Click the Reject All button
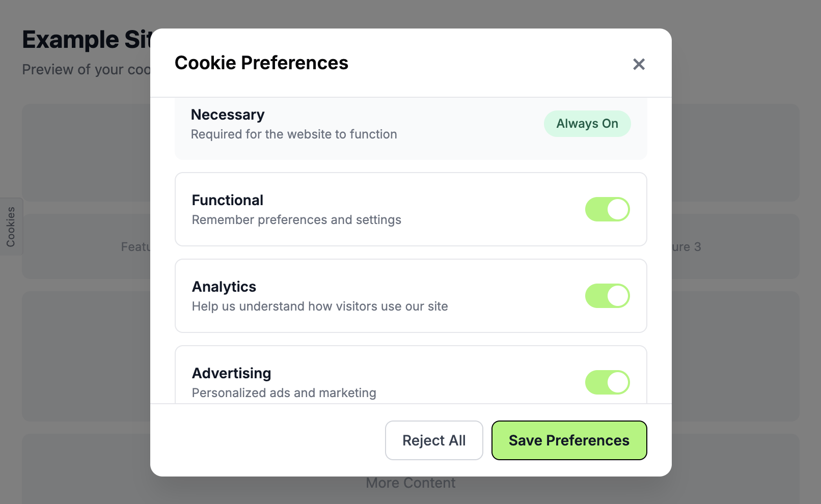The image size is (821, 504). 434,440
